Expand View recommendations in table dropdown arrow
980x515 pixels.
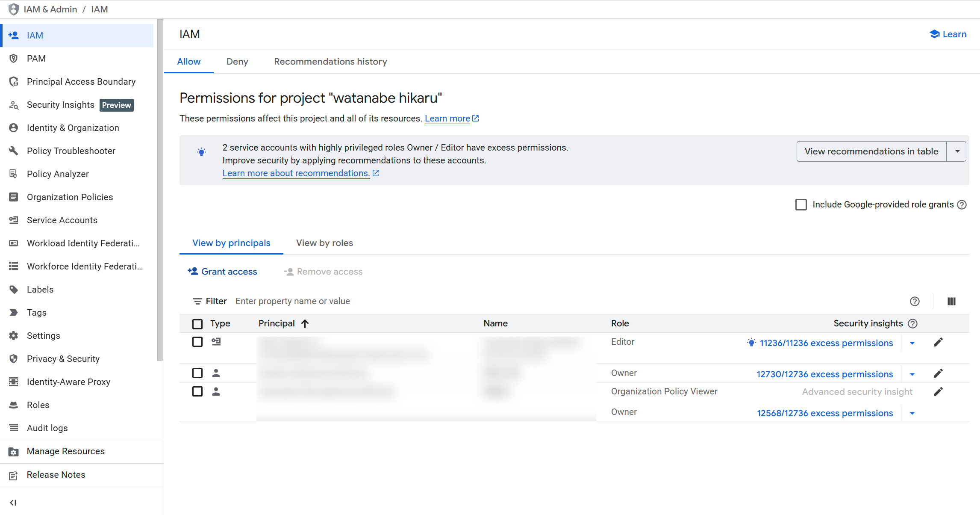point(957,151)
